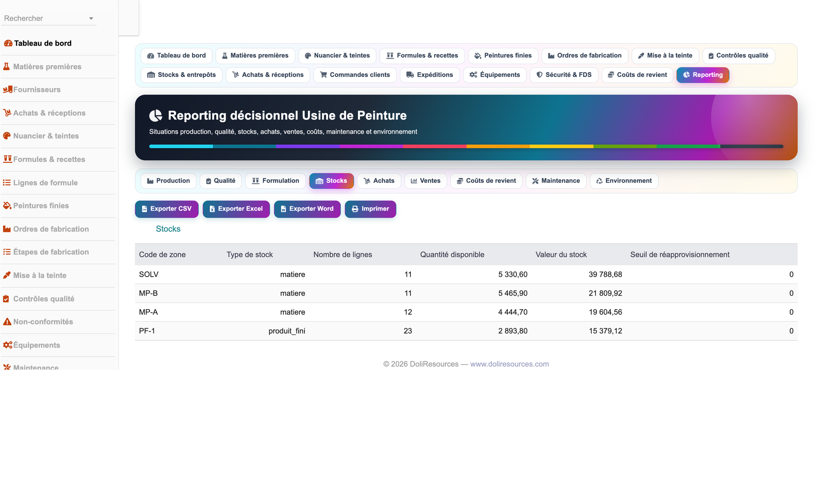This screenshot has width=815, height=504.
Task: Click the Code de zone column header
Action: (x=162, y=255)
